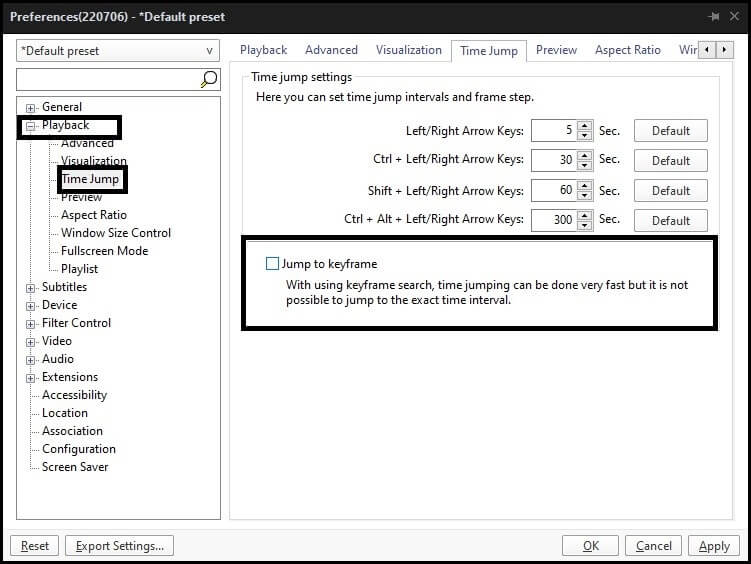This screenshot has width=751, height=564.
Task: Click the Shift + Left/Right value field showing 60
Action: pos(554,191)
